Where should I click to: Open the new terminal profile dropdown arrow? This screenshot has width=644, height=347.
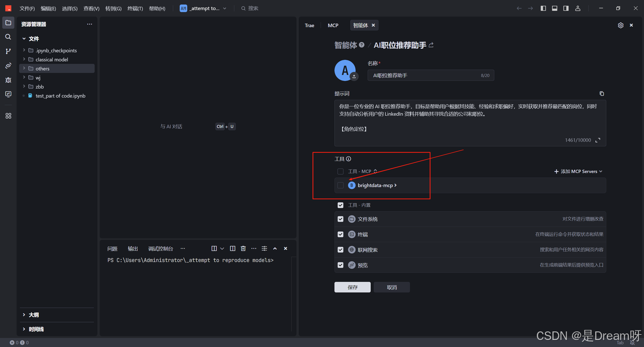(222, 248)
